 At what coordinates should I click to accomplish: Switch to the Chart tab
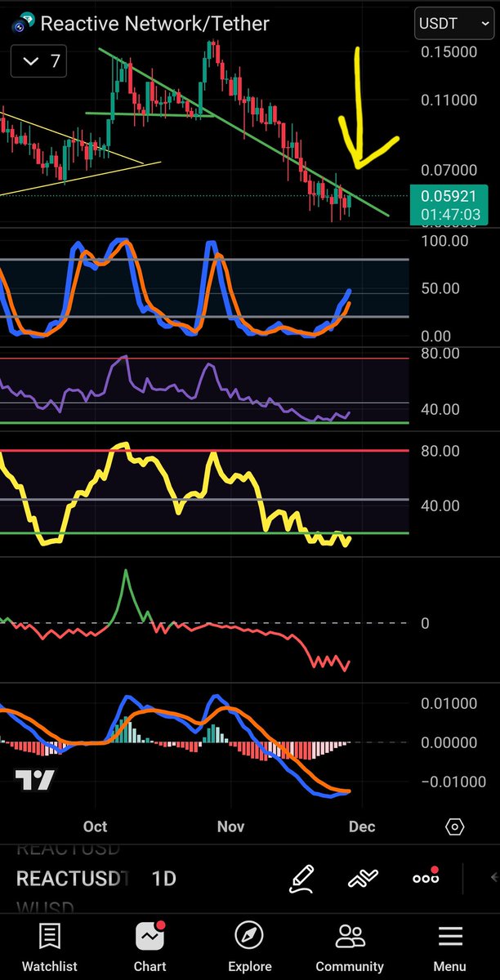pyautogui.click(x=149, y=947)
